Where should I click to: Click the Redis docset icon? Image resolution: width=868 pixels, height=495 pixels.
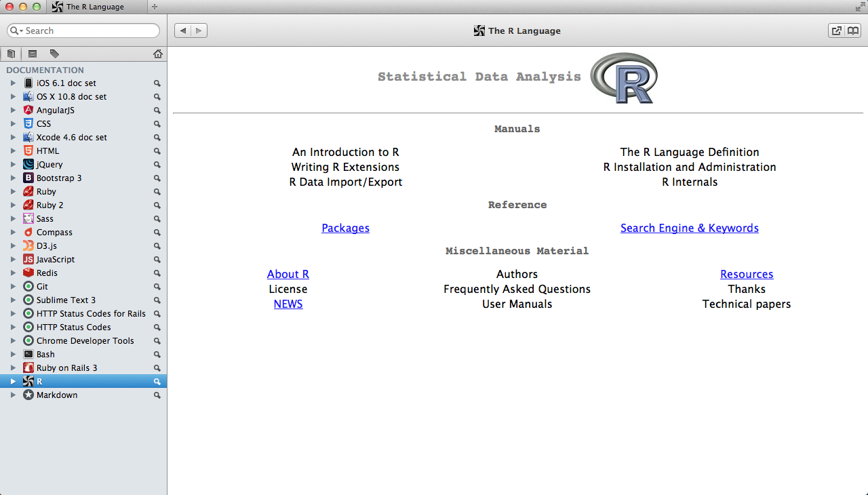28,273
